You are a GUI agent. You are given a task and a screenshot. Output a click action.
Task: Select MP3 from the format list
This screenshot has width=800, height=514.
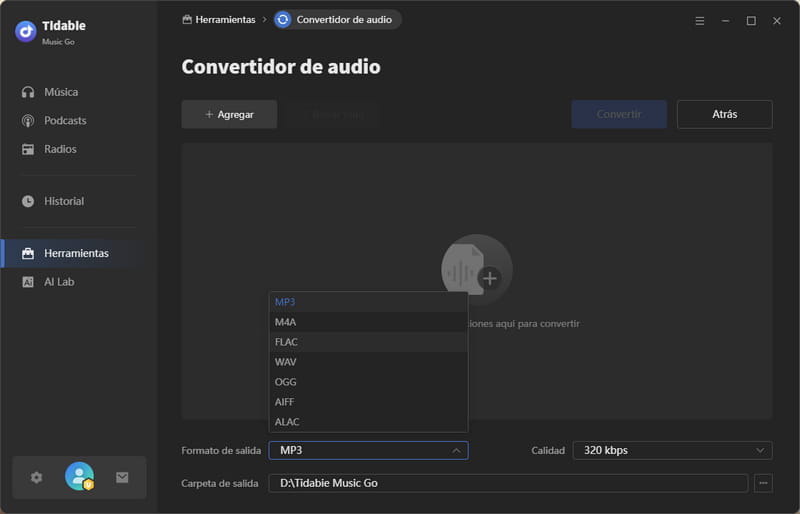click(368, 302)
